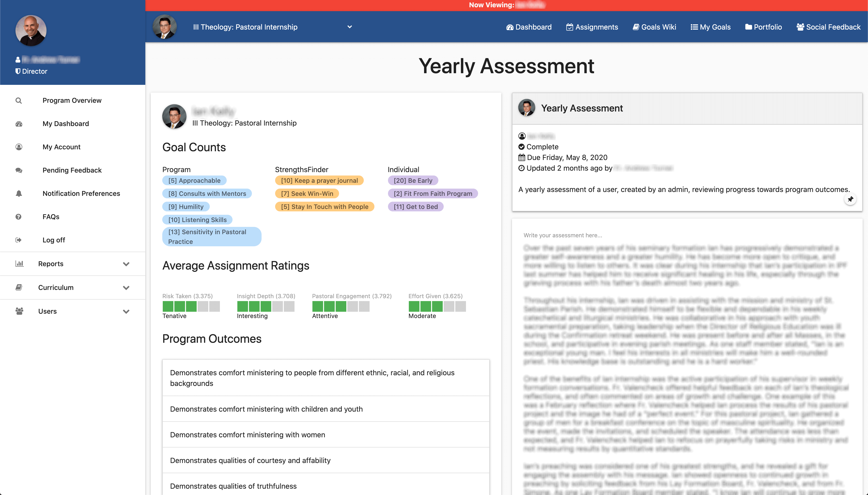This screenshot has width=868, height=495.
Task: Click Sensitivity in Pastoral Practice tag
Action: [212, 237]
